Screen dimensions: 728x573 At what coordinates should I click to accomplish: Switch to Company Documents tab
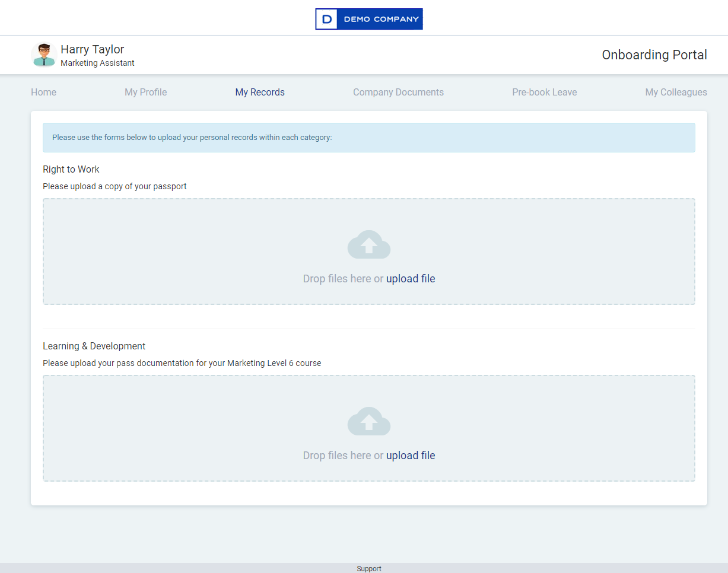398,92
